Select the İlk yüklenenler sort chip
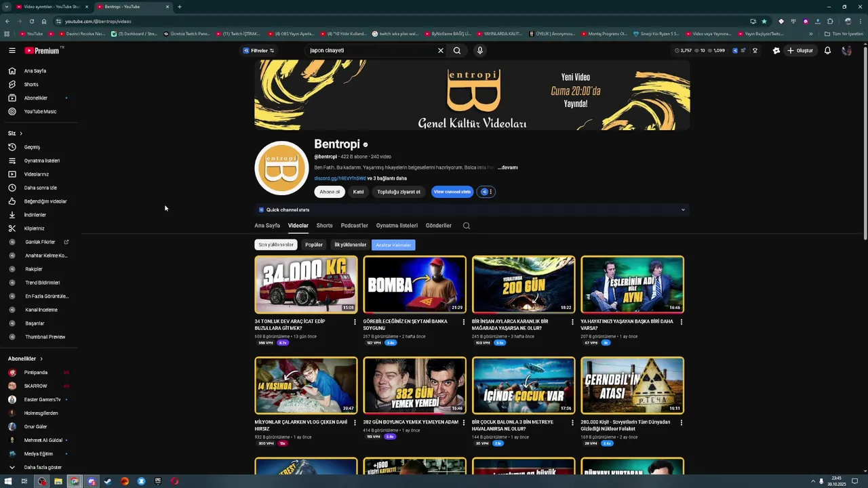Image resolution: width=868 pixels, height=488 pixels. point(350,245)
